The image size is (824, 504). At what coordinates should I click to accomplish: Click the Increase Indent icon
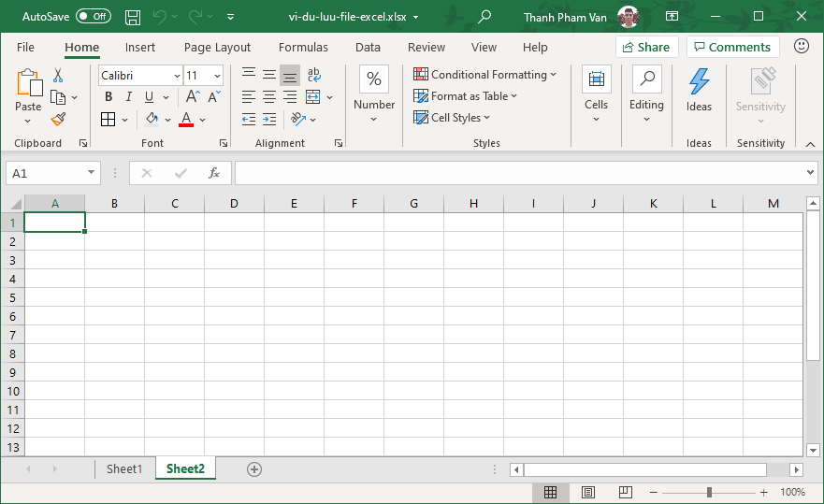coord(269,120)
